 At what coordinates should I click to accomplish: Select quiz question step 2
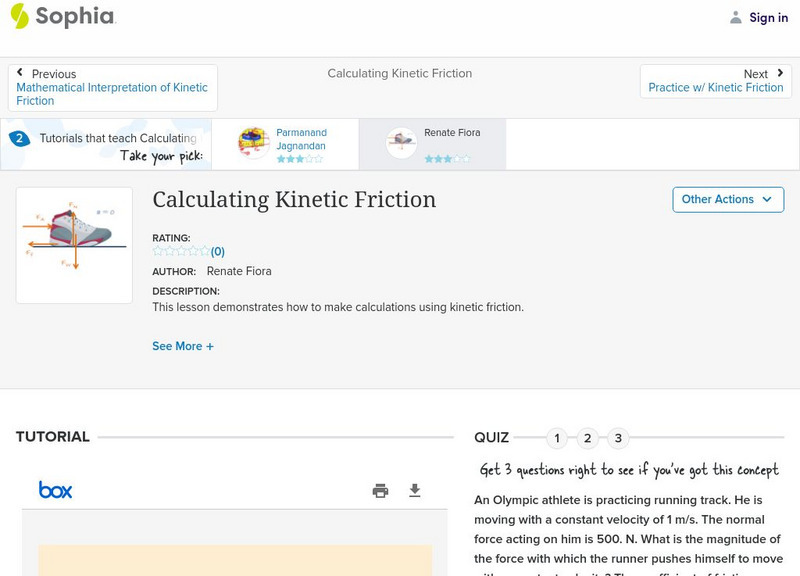[588, 437]
